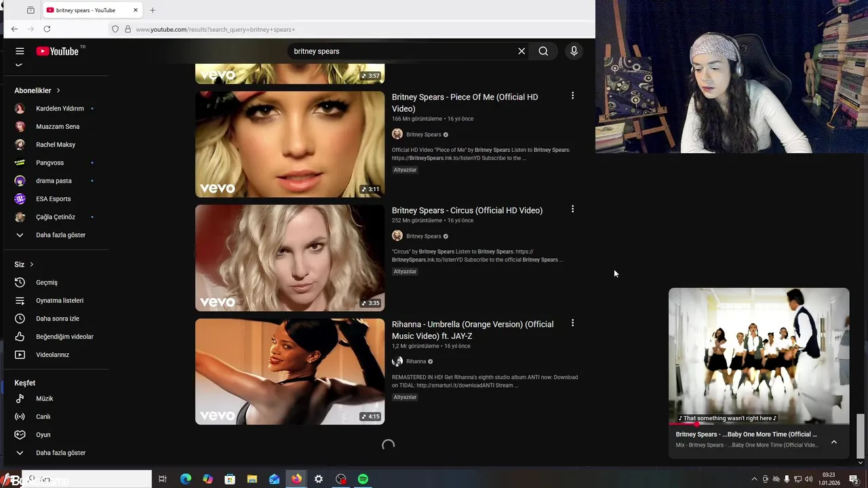The image size is (868, 488).
Task: Expand the Abonelikler section arrow
Action: [x=58, y=90]
